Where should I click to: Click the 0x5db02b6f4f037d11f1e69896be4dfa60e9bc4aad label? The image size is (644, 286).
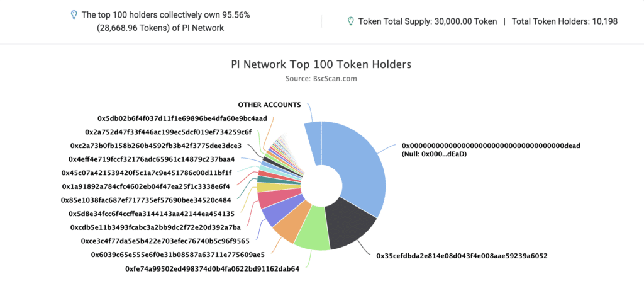182,118
